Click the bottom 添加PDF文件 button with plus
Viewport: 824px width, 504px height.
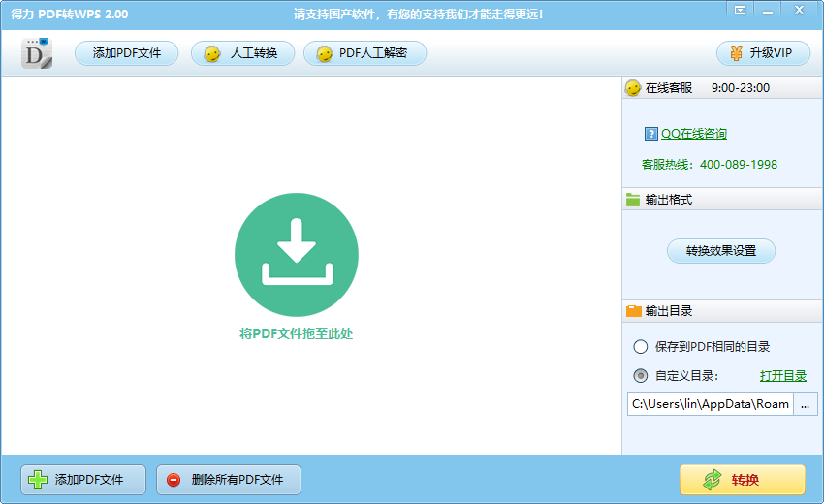click(83, 480)
